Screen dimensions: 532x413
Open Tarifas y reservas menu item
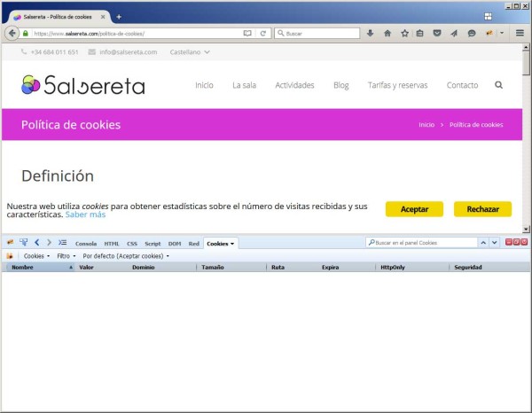pyautogui.click(x=397, y=85)
